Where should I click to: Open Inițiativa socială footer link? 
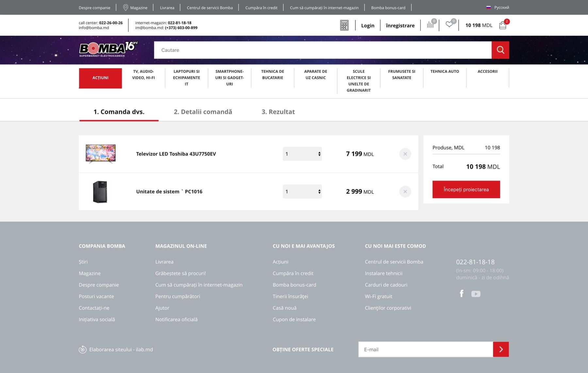click(97, 319)
